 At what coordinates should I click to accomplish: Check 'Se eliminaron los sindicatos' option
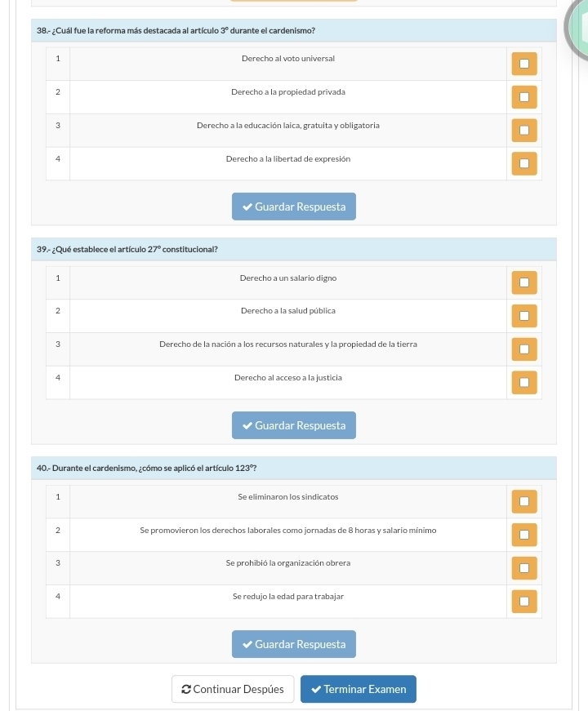525,501
